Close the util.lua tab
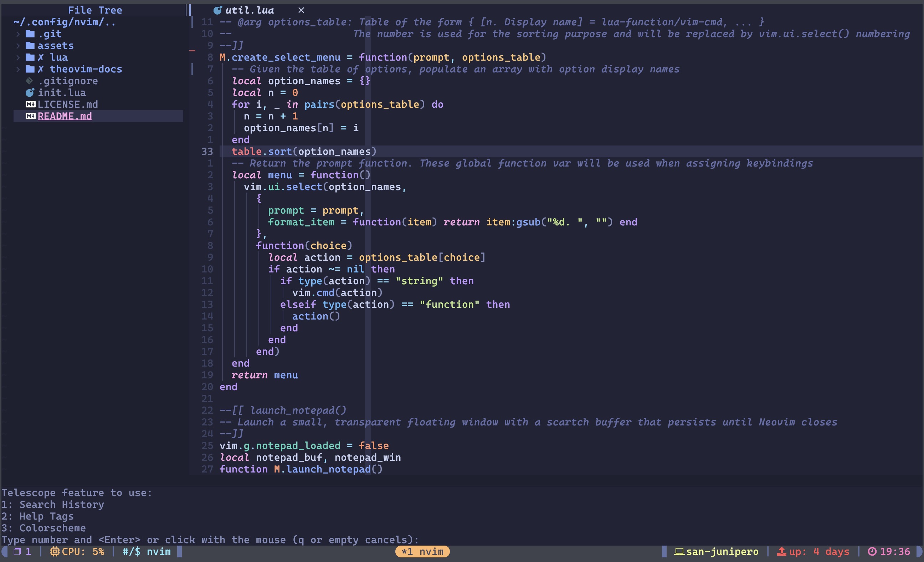Screen dimensions: 924x562 (x=301, y=10)
